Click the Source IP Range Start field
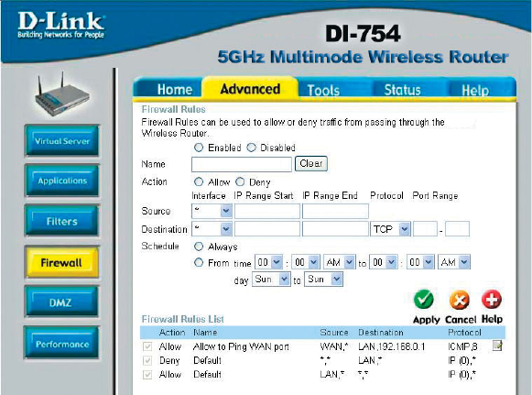The image size is (532, 395). [x=267, y=211]
